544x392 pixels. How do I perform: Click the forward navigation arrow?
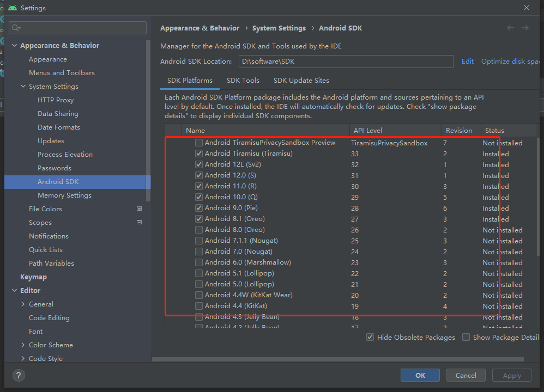coord(525,28)
